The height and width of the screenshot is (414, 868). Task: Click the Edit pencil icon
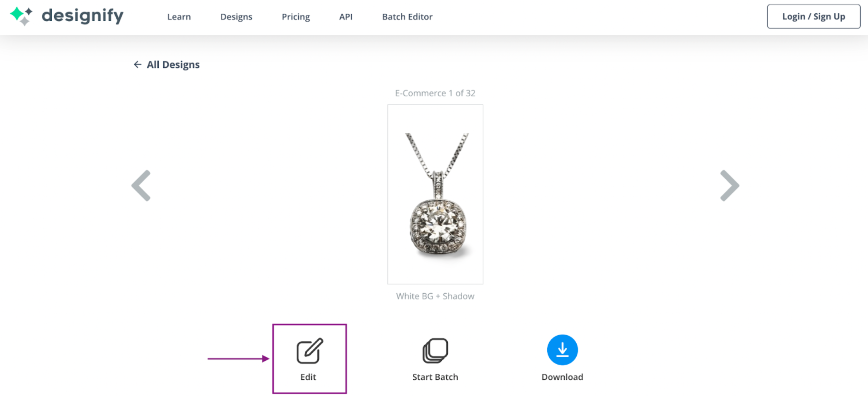coord(309,351)
